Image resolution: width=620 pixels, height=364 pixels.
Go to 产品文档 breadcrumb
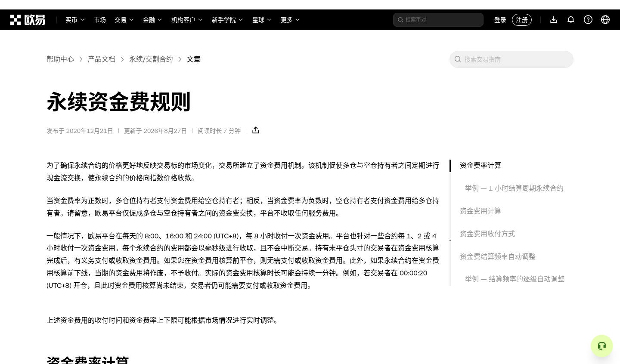coord(102,59)
